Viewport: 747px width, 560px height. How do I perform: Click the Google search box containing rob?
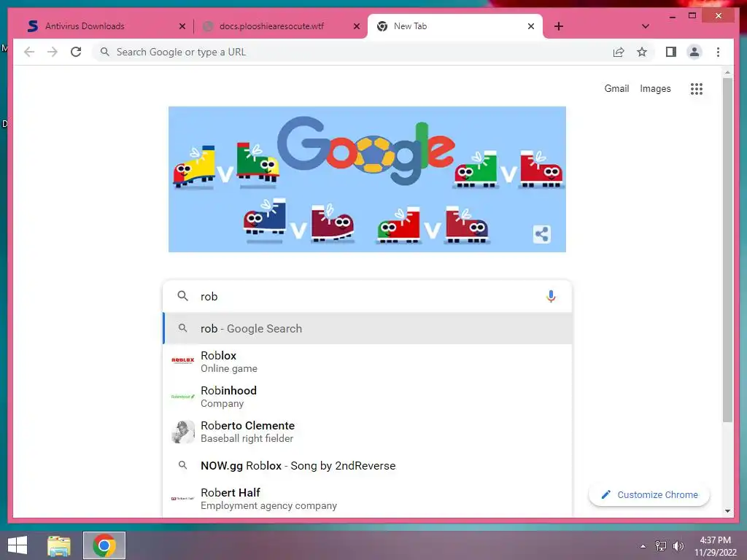point(368,296)
